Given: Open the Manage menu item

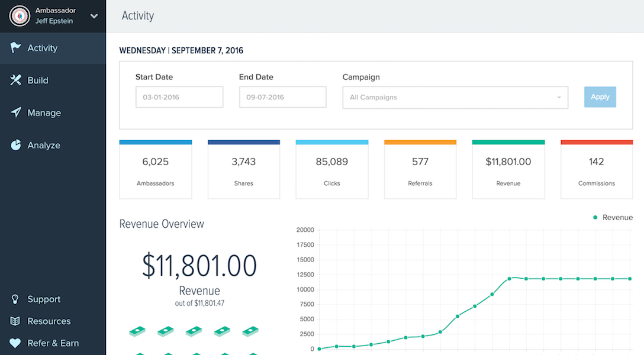Looking at the screenshot, I should (x=44, y=113).
